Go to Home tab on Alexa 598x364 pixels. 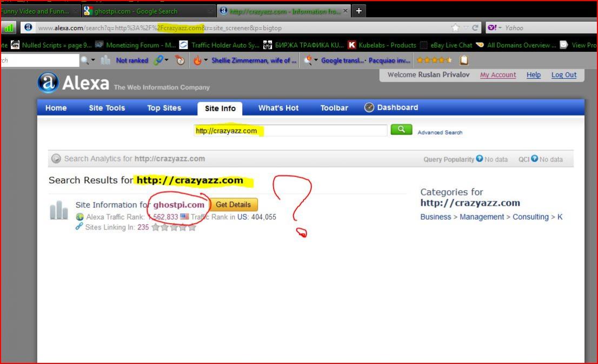[56, 108]
